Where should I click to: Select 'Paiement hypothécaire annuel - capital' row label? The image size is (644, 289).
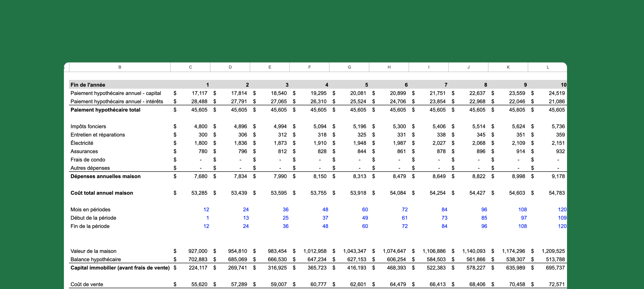coord(116,93)
